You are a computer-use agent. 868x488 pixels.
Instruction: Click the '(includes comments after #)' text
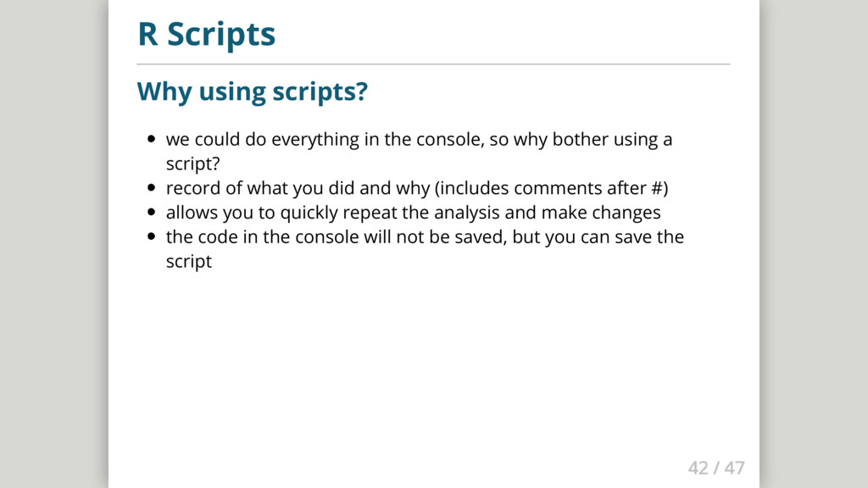(545, 188)
